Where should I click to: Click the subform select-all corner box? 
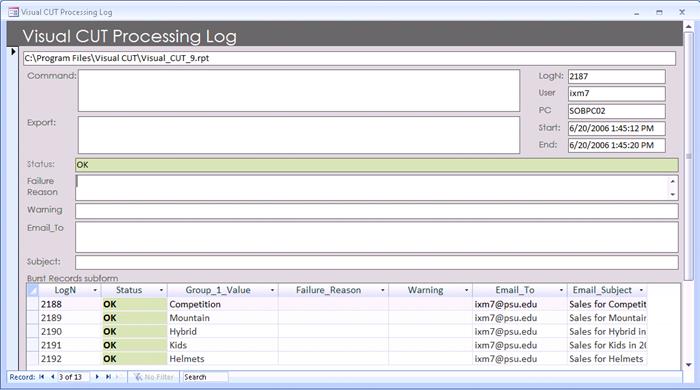coord(33,290)
